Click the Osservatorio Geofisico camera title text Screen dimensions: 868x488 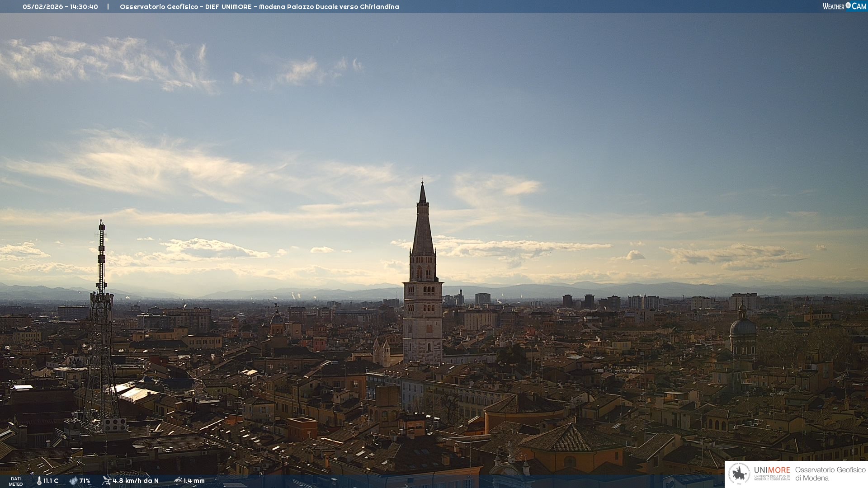[259, 7]
